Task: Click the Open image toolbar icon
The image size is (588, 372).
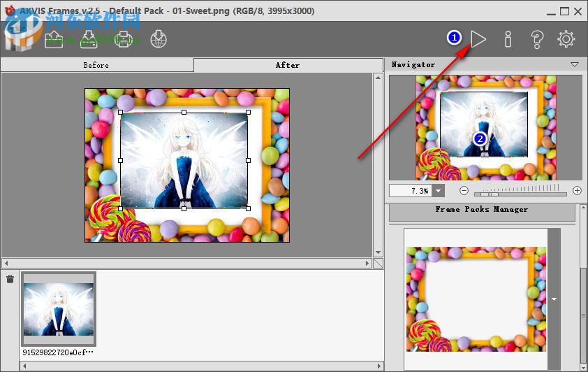Action: [54, 39]
